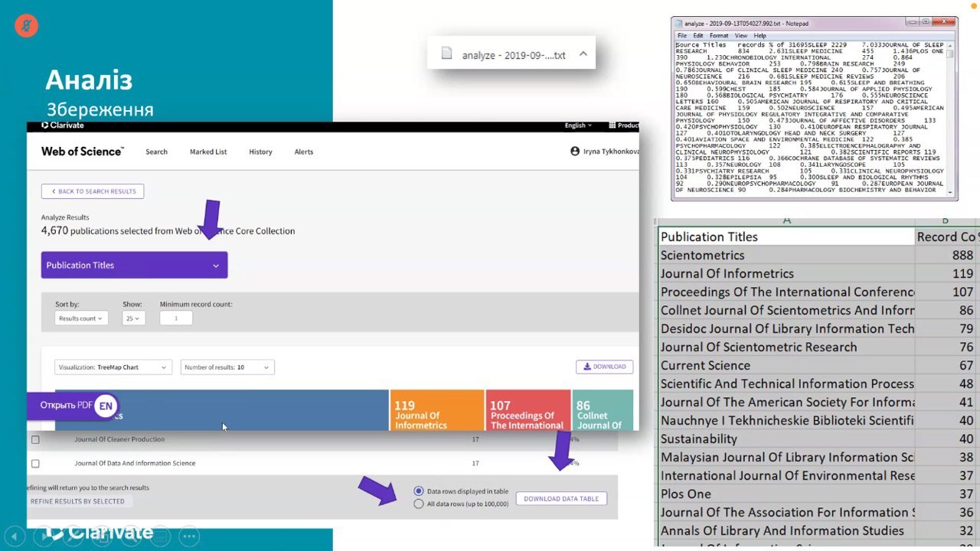
Task: Open the English language dropdown
Action: (578, 126)
